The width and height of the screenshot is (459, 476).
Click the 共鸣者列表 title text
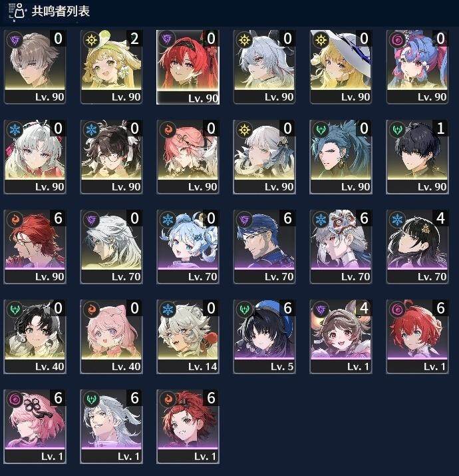(x=61, y=11)
